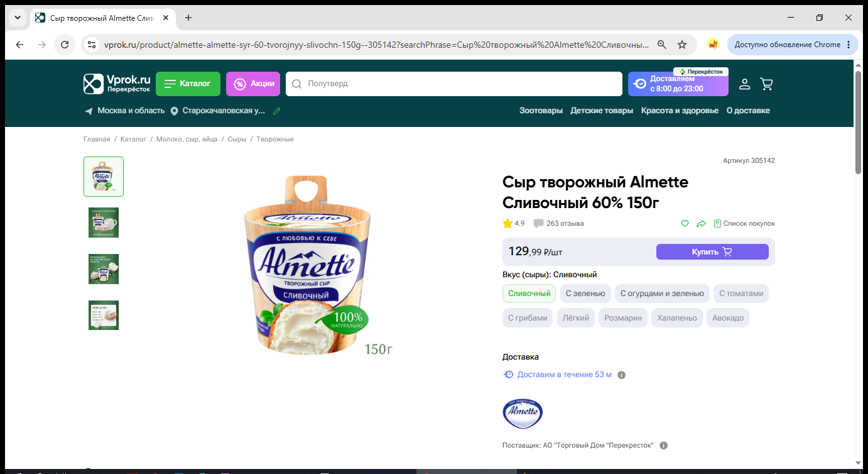The image size is (868, 474).
Task: Click the purple "Купить" button
Action: 712,251
